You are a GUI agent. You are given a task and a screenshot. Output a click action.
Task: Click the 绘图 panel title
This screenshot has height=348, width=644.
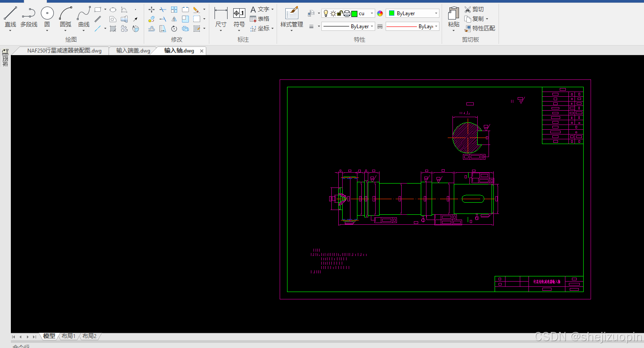pyautogui.click(x=71, y=39)
